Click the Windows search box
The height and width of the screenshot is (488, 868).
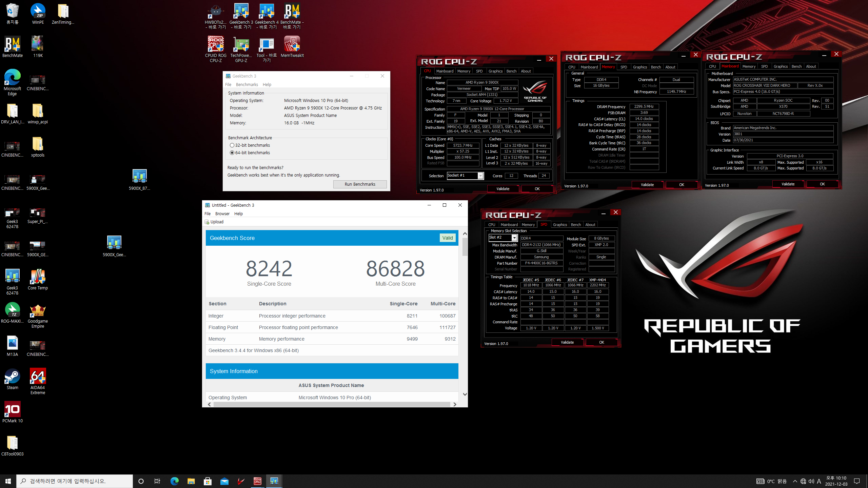(75, 481)
